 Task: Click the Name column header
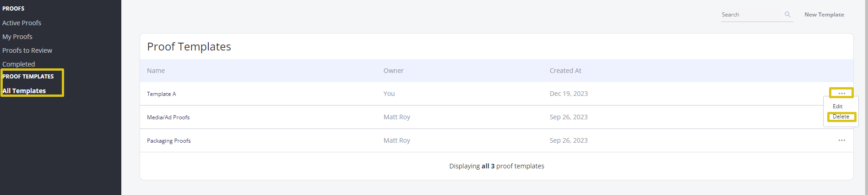(156, 71)
